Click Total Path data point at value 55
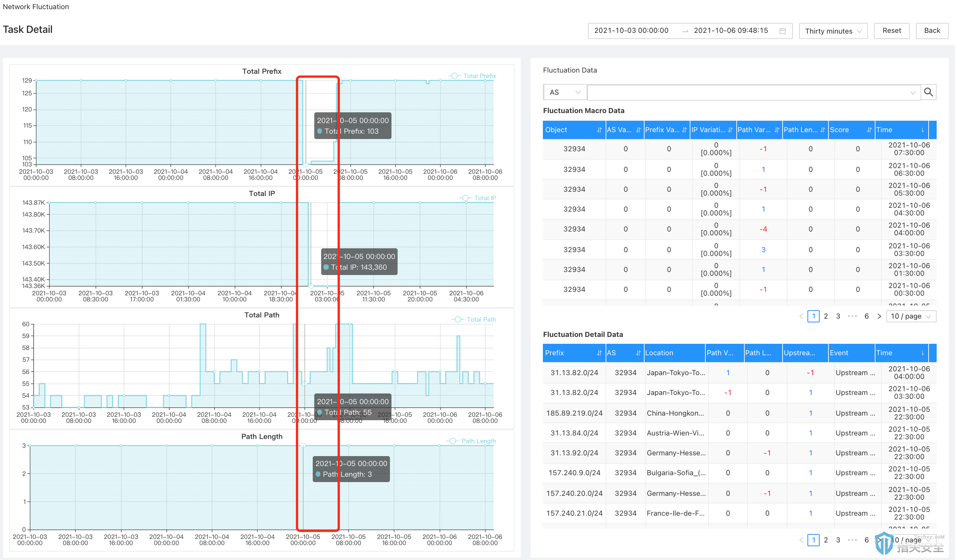Viewport: 955px width, 560px height. coord(304,384)
